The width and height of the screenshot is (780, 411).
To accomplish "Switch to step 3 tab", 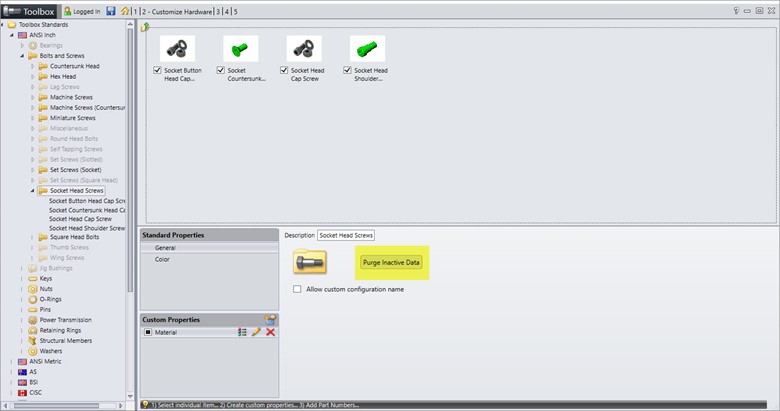I will (x=218, y=11).
